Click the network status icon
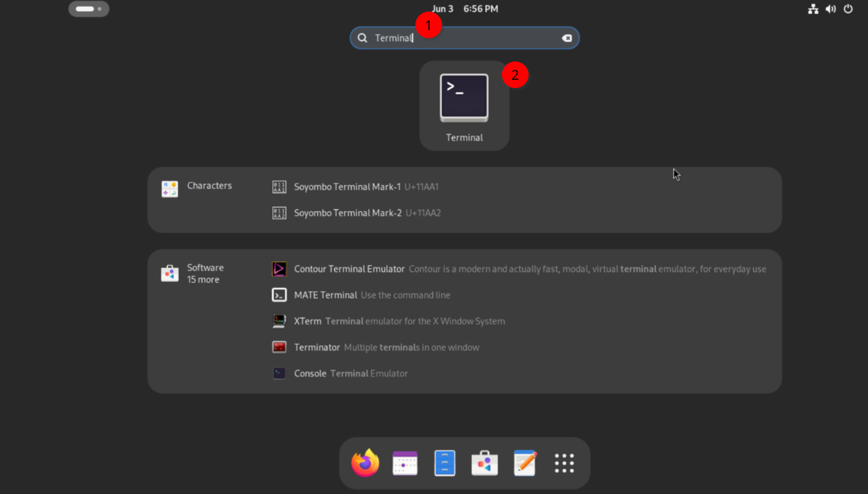Viewport: 868px width, 494px height. pos(813,9)
